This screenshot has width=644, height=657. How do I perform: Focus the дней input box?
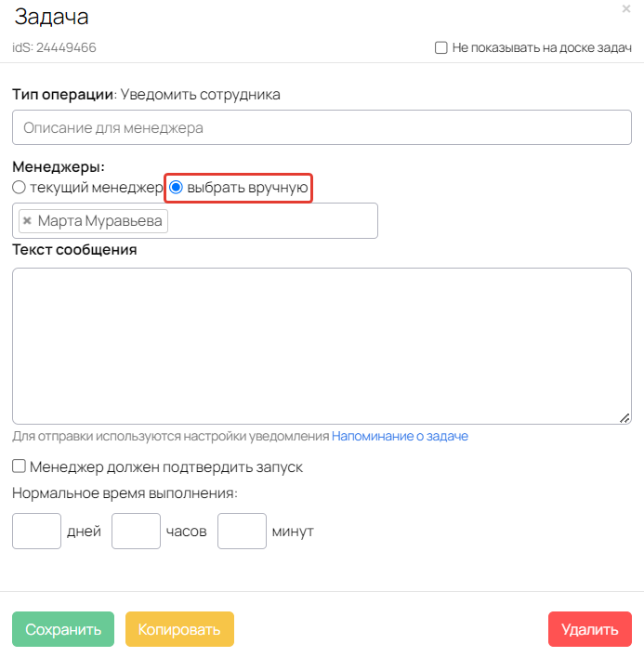(x=37, y=532)
